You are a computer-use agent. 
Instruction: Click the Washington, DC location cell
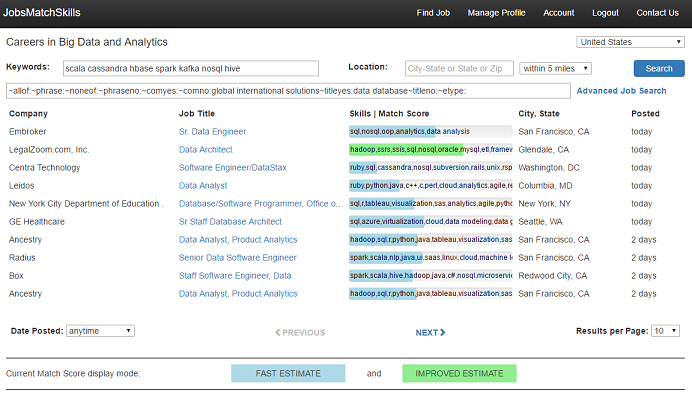click(x=549, y=168)
